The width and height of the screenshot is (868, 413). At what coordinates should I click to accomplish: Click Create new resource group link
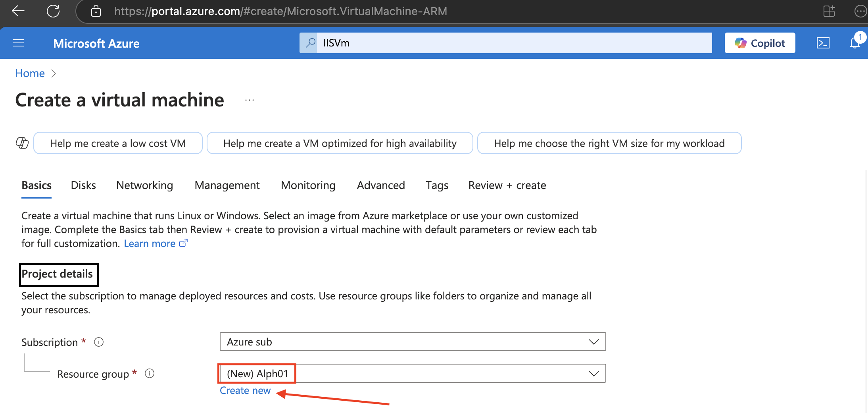click(245, 390)
